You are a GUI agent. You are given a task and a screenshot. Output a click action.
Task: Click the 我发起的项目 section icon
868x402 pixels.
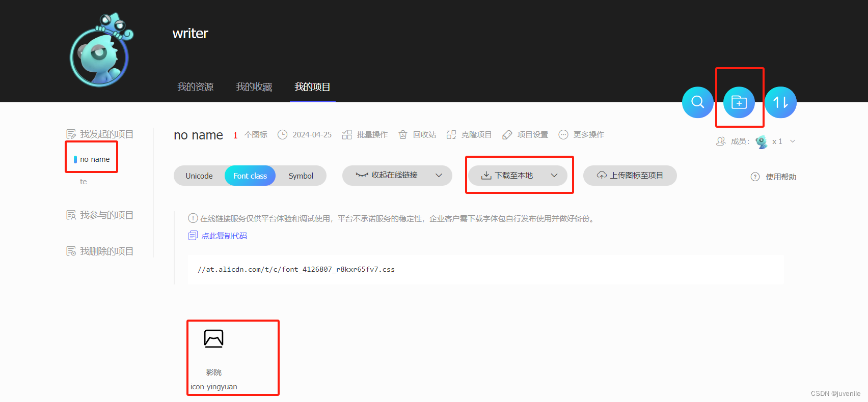[71, 134]
